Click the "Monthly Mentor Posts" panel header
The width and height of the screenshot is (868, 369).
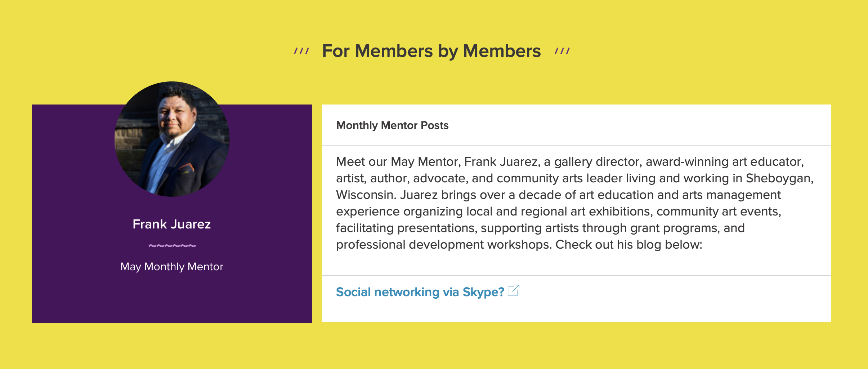click(392, 125)
